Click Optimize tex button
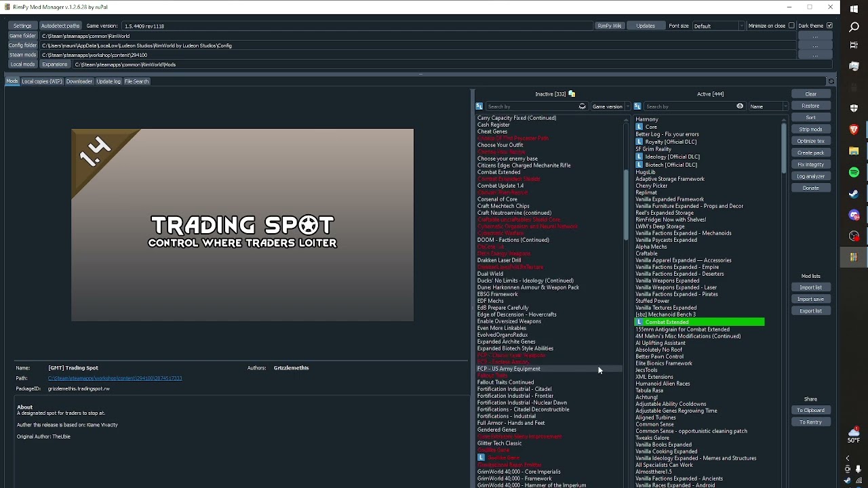This screenshot has height=488, width=868. click(811, 141)
